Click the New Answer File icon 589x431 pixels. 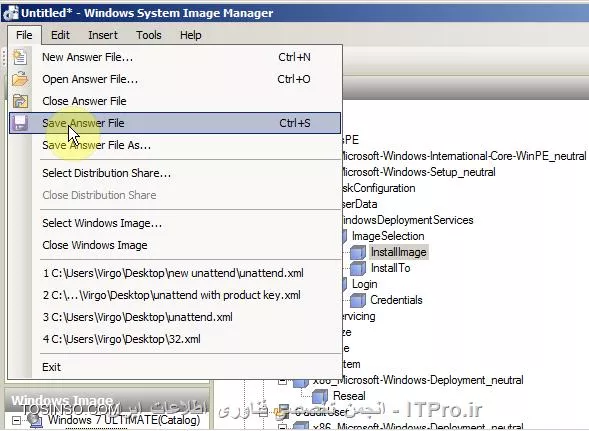20,57
